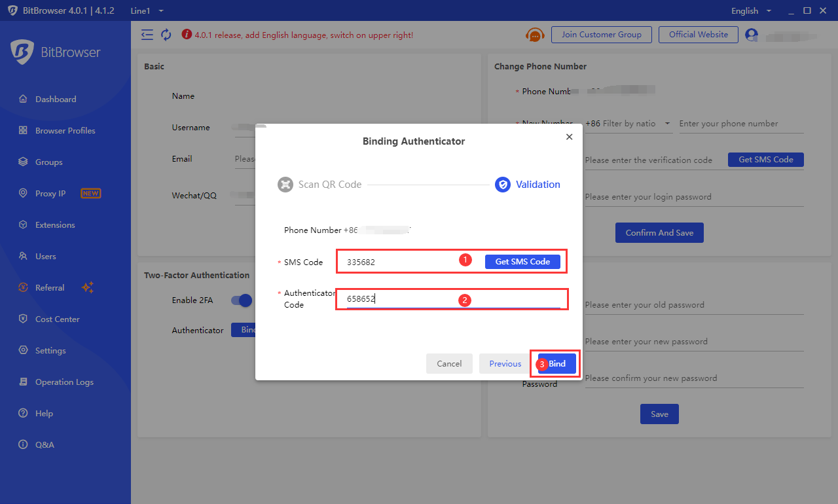Viewport: 838px width, 504px height.
Task: Click the Official Website button
Action: point(699,35)
